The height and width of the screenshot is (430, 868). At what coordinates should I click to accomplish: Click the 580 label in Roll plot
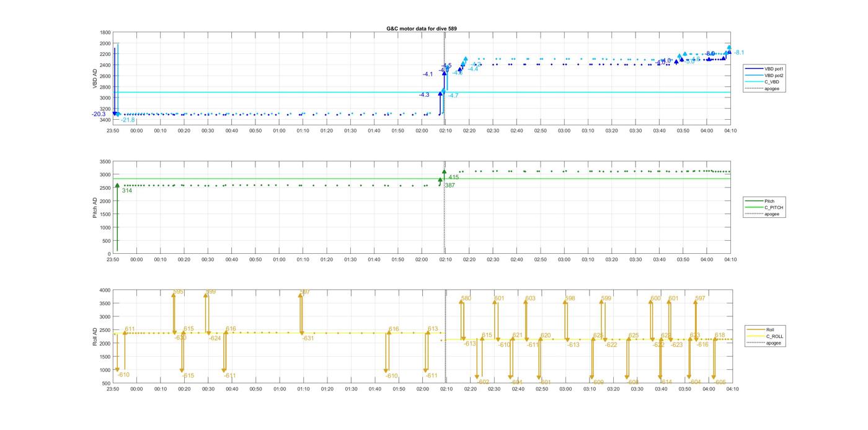pyautogui.click(x=466, y=299)
